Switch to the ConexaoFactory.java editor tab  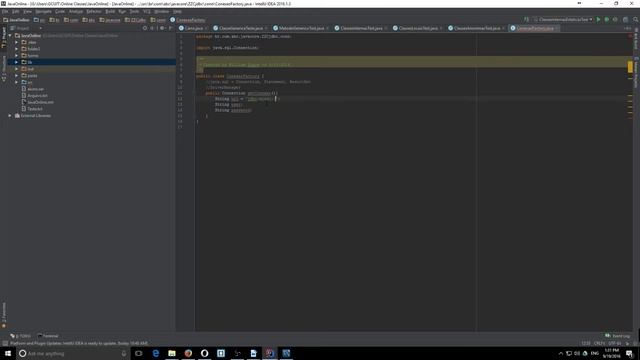(535, 28)
